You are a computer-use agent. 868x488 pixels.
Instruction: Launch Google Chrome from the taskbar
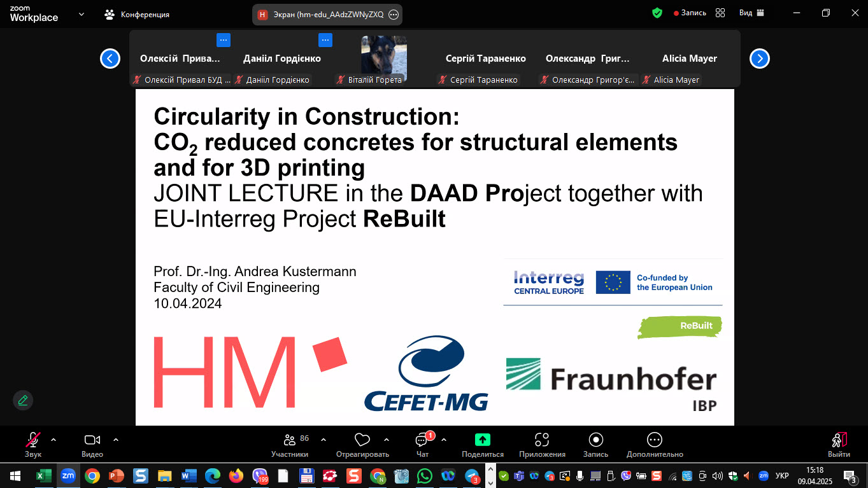(92, 475)
